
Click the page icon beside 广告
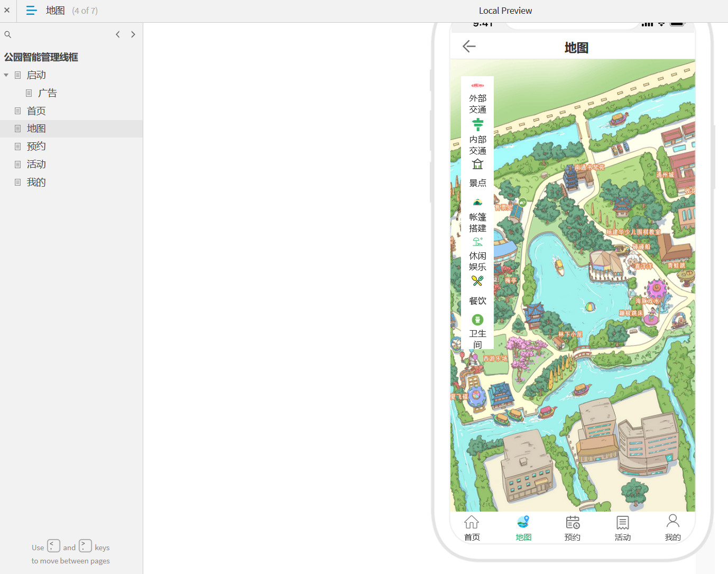pyautogui.click(x=29, y=93)
